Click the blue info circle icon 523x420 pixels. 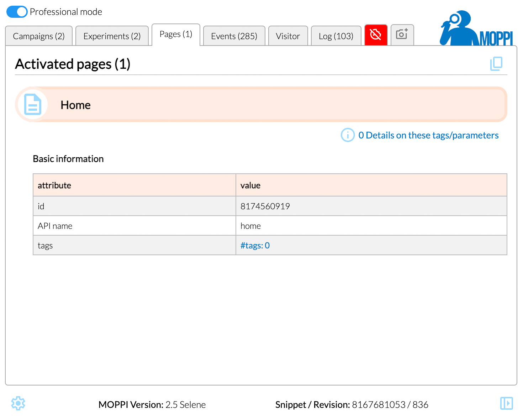coord(348,135)
